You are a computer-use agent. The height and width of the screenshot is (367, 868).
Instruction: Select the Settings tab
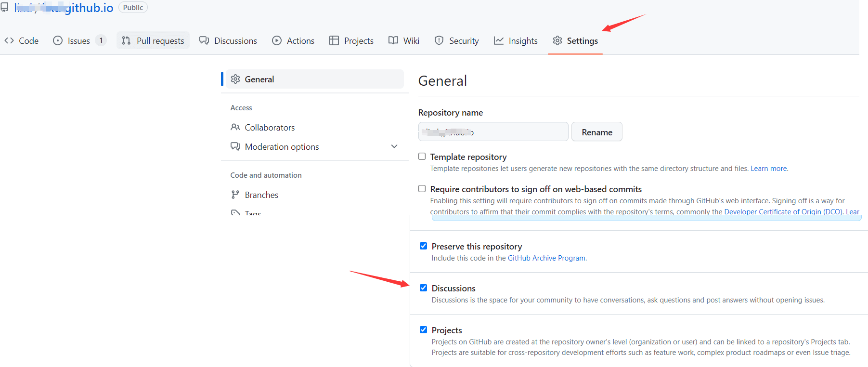tap(575, 40)
